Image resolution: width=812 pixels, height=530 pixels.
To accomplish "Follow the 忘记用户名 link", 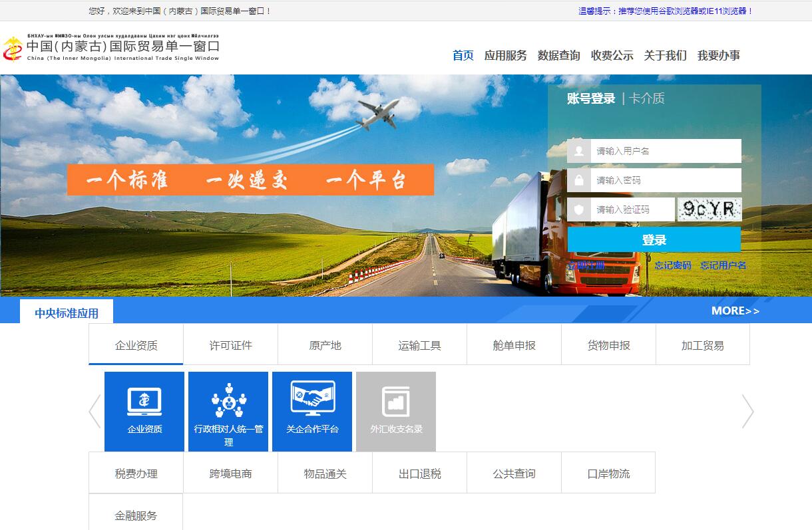I will pyautogui.click(x=723, y=265).
